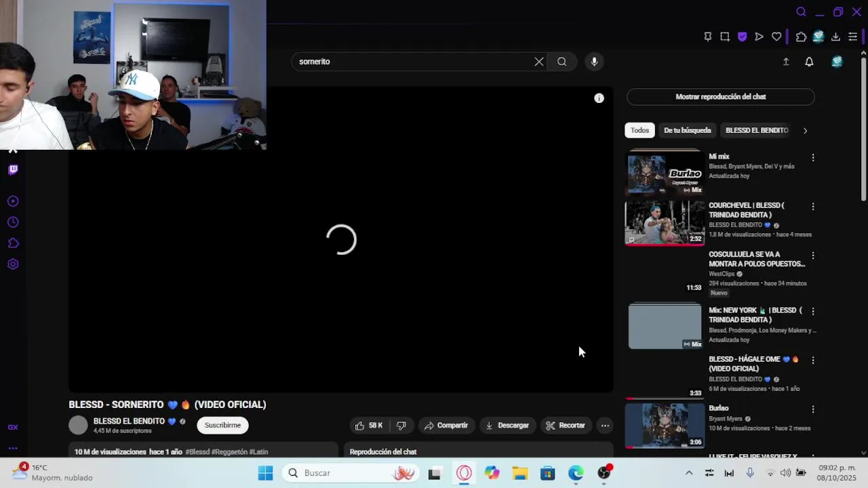
Task: Open YouTube notifications bell
Action: click(x=809, y=62)
